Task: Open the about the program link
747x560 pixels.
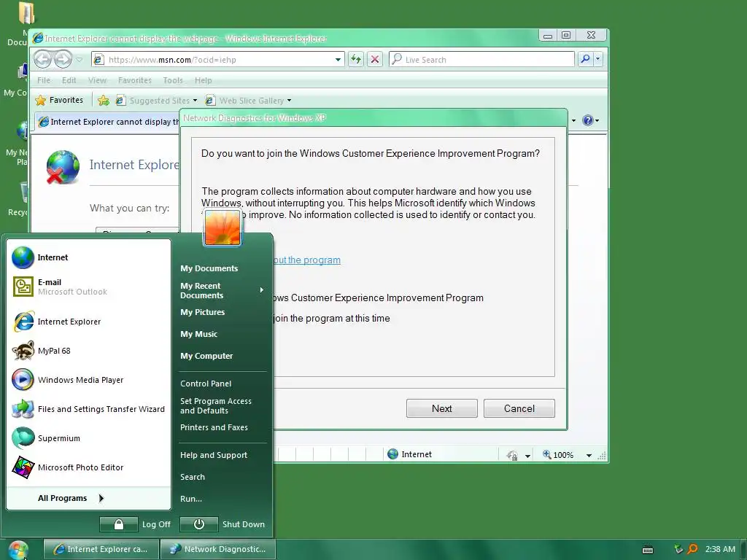Action: point(307,260)
